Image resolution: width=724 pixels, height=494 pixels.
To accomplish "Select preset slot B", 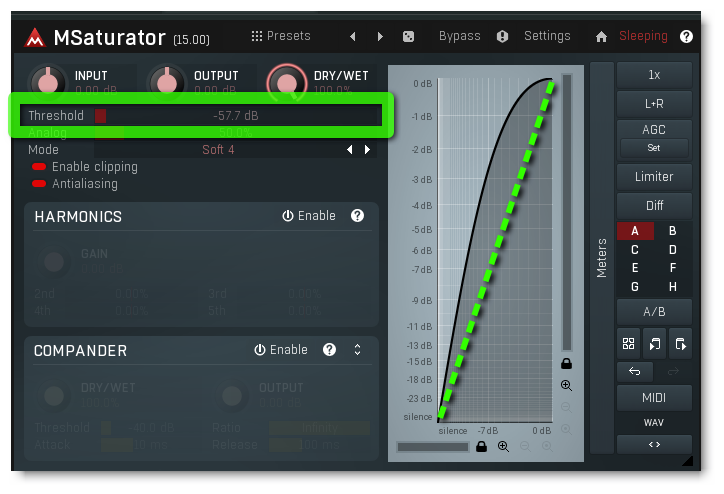I will [673, 231].
